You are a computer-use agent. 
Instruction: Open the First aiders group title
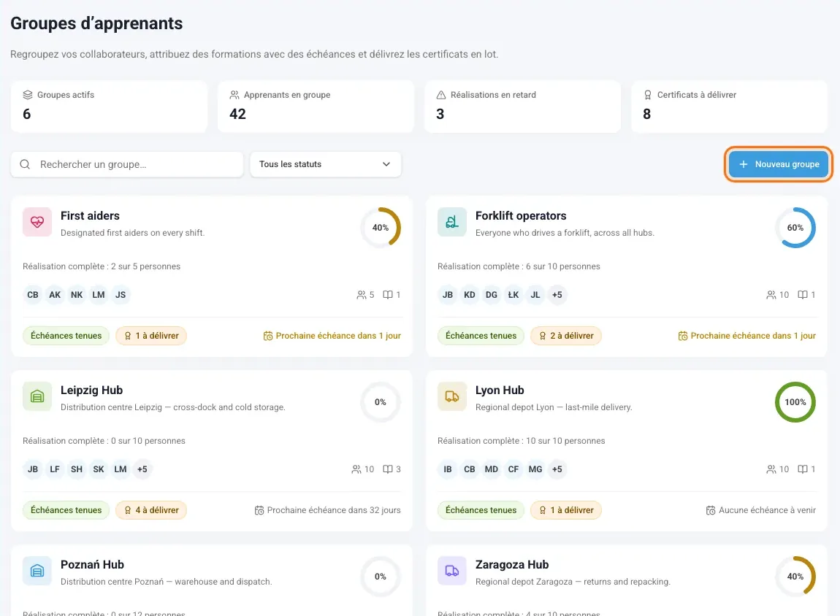click(x=90, y=216)
